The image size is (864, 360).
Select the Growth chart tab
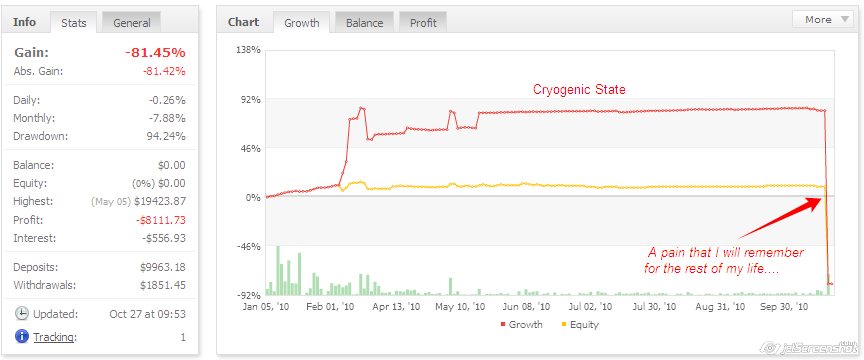coord(301,23)
